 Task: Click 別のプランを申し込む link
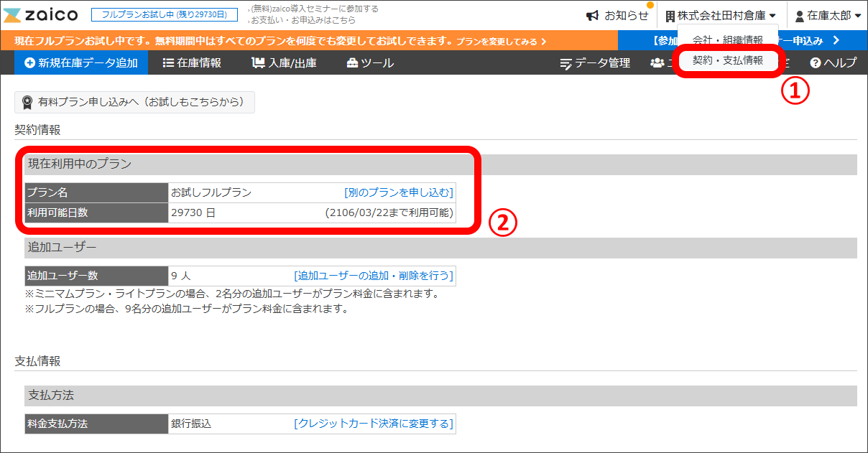click(399, 192)
